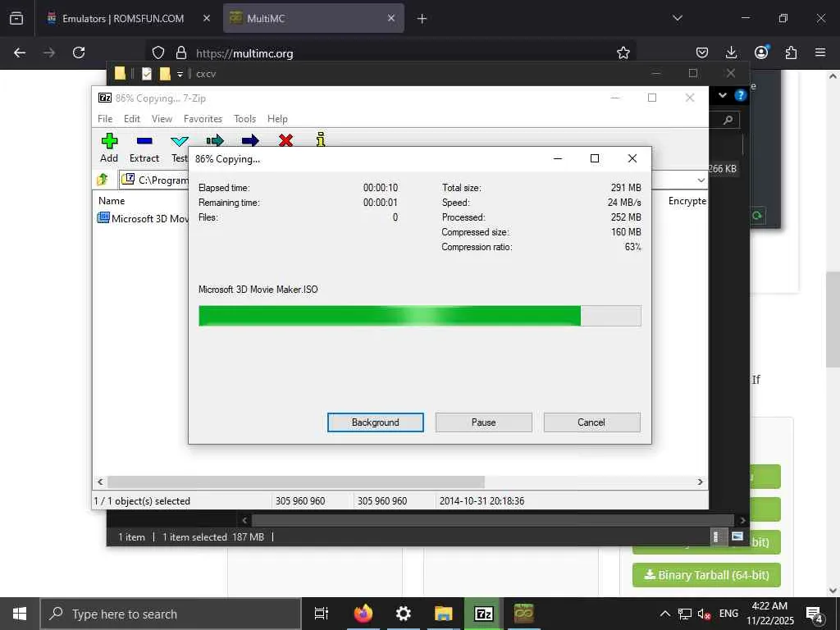
Task: Click the Binary Tarball (64-bit) download link
Action: tap(706, 575)
